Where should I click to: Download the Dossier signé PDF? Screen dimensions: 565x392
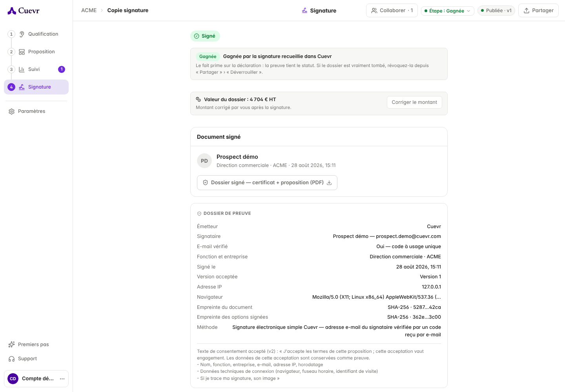tap(267, 183)
